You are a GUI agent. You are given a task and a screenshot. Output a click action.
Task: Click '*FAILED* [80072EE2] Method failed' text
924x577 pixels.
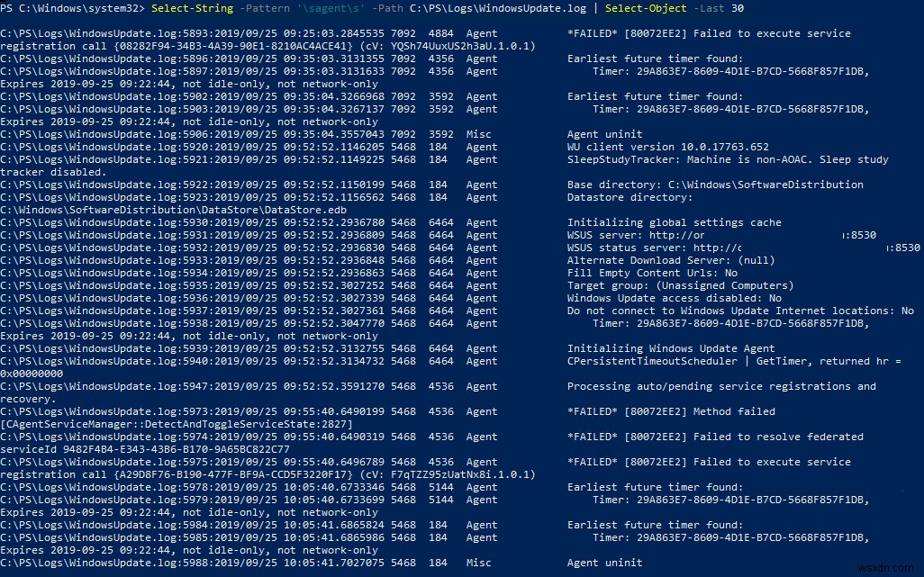(671, 411)
